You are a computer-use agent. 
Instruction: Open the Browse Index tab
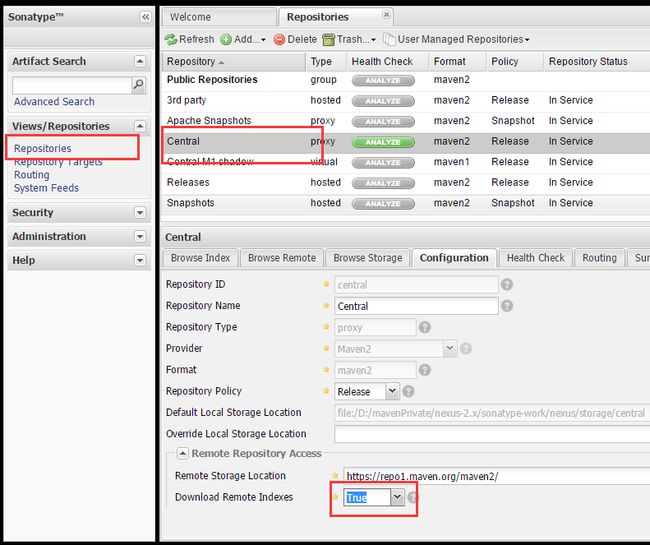tap(201, 258)
